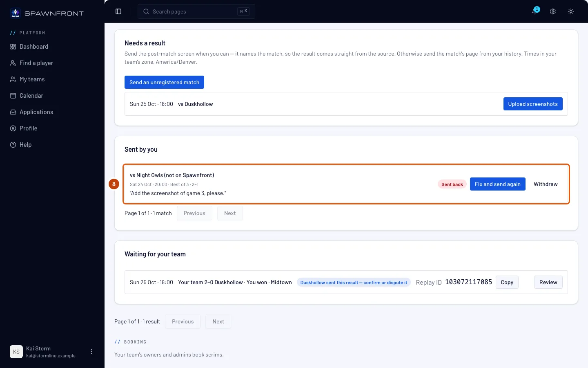Click Fix and send again
The image size is (588, 368).
[497, 184]
